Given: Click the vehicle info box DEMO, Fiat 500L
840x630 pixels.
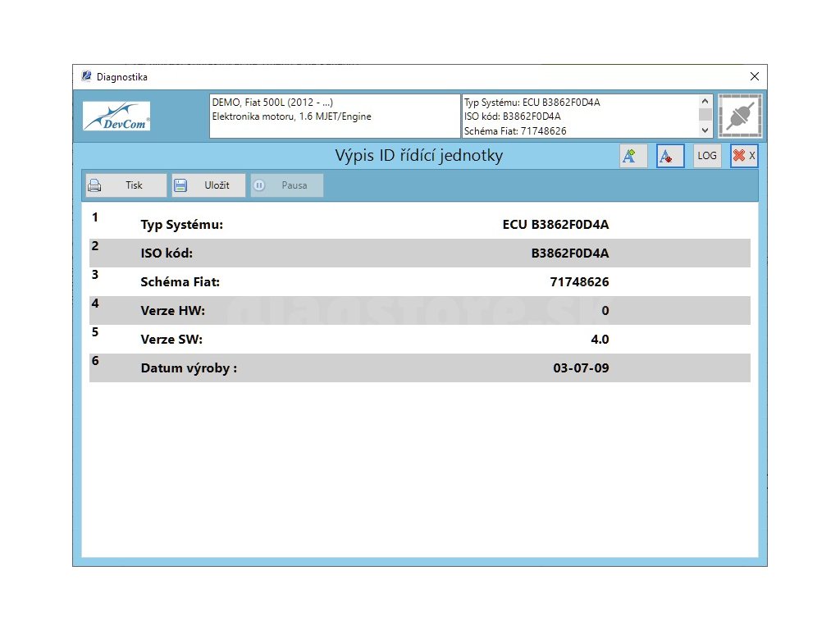Looking at the screenshot, I should point(335,116).
